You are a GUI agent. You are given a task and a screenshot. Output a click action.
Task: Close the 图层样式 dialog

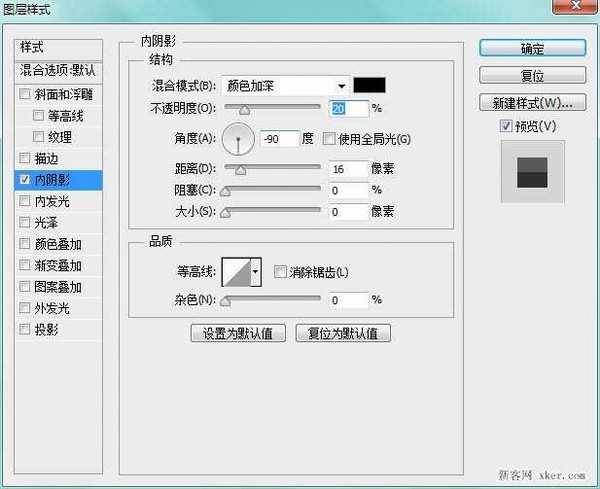point(576,6)
